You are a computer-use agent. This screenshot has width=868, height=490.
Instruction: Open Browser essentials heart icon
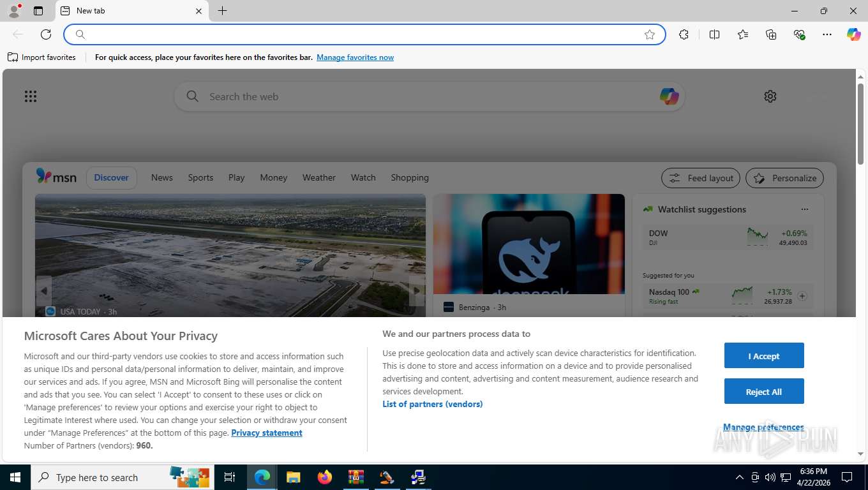[799, 34]
